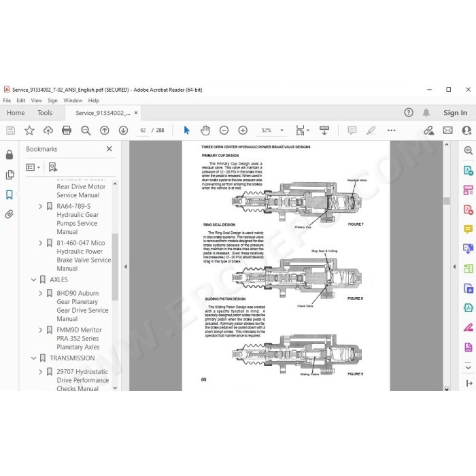Click the document vertical scrollbar thumb

pos(447,201)
